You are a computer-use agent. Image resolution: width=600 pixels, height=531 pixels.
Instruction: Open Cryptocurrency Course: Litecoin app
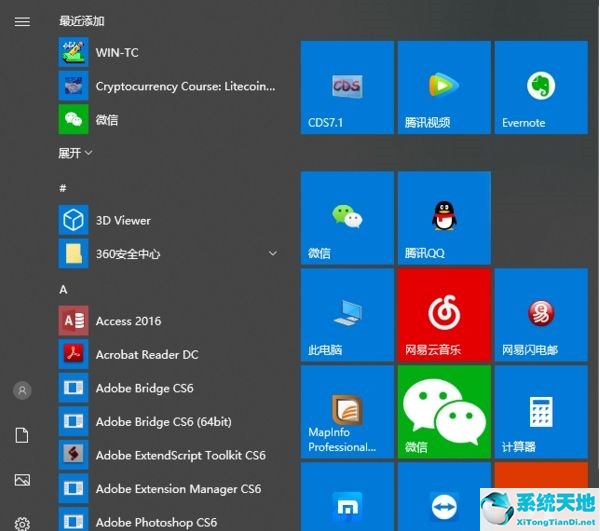pyautogui.click(x=168, y=86)
